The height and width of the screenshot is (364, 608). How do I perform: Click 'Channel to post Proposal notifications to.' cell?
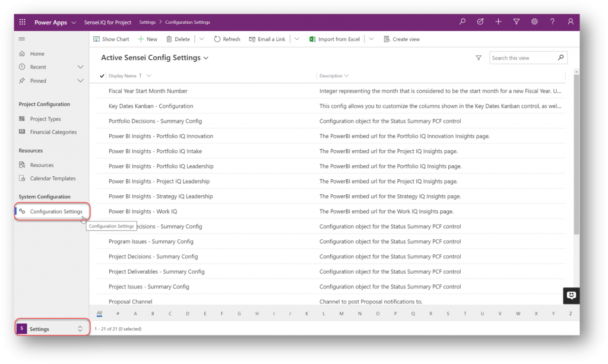pos(370,302)
